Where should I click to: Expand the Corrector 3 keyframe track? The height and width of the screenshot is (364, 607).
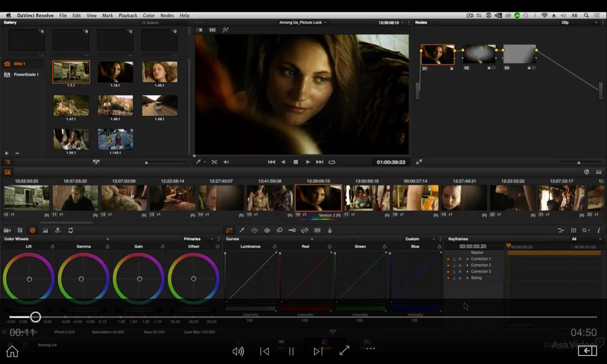(467, 272)
